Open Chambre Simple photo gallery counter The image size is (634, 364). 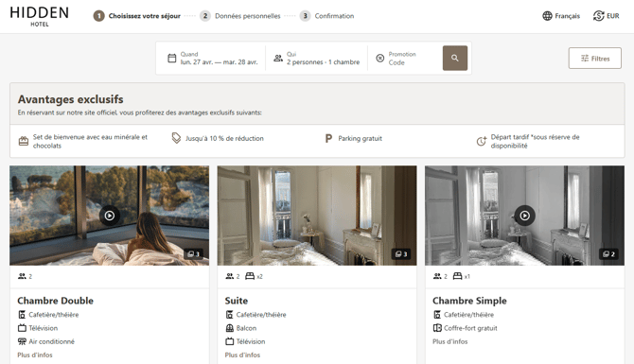(x=609, y=254)
